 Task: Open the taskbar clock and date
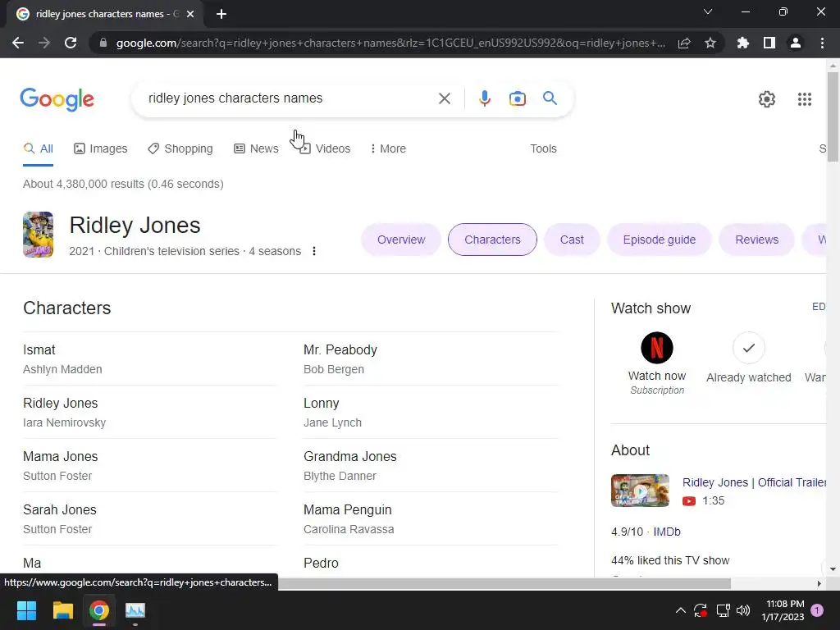point(783,610)
